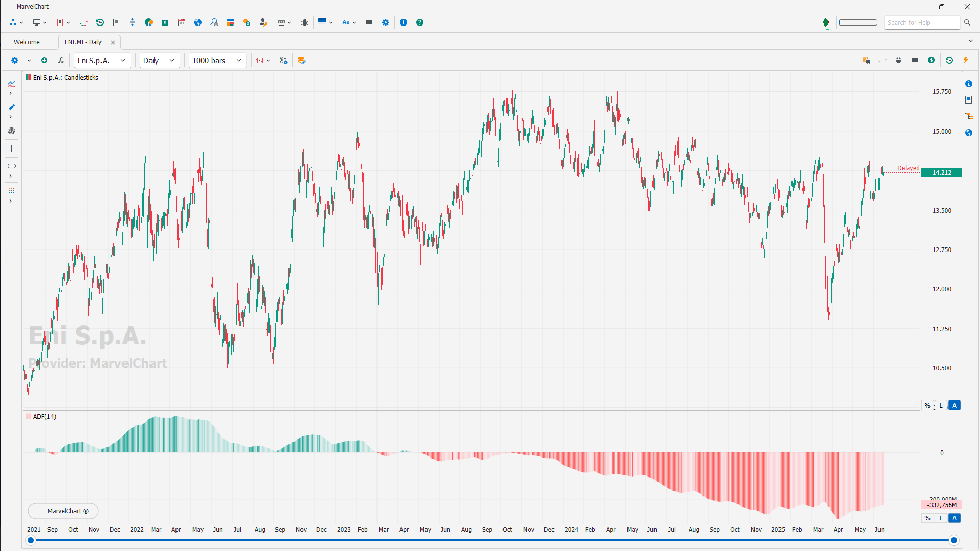The width and height of the screenshot is (980, 551).
Task: Close the ENI.MI - Daily tab
Action: [x=113, y=42]
